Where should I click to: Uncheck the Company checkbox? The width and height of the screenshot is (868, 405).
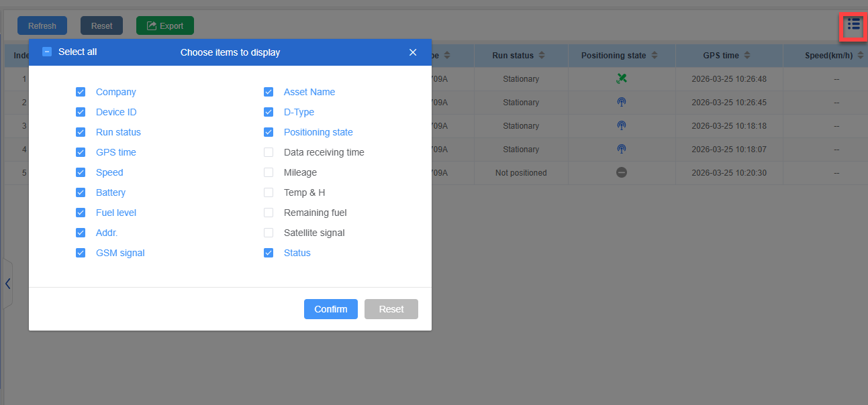coord(81,92)
